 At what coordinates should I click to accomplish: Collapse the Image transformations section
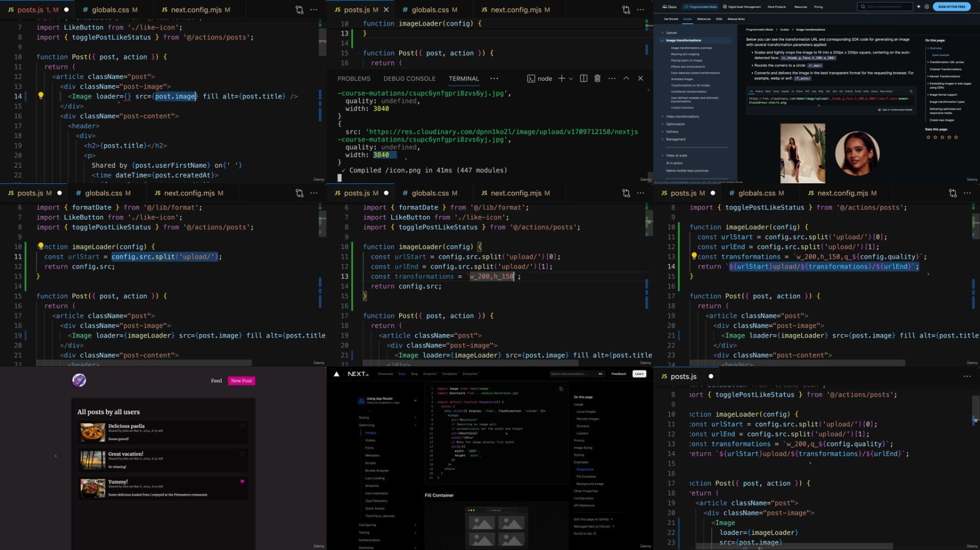663,40
